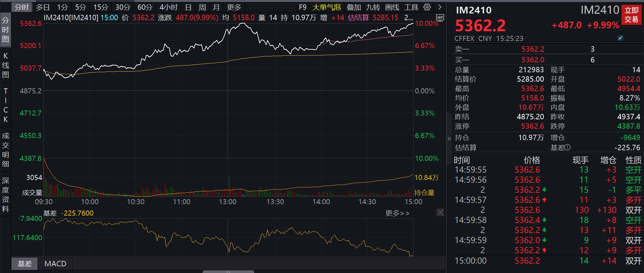Switch to 分时 chart tab
644x273 pixels.
[x=21, y=7]
